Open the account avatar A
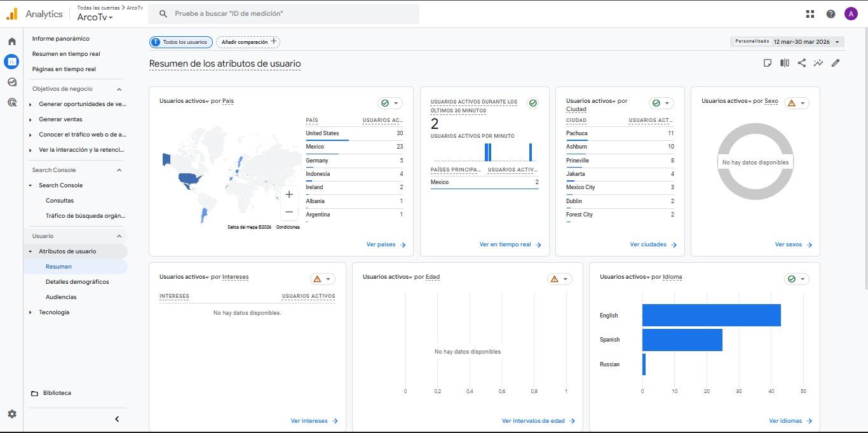This screenshot has width=868, height=433. click(851, 13)
